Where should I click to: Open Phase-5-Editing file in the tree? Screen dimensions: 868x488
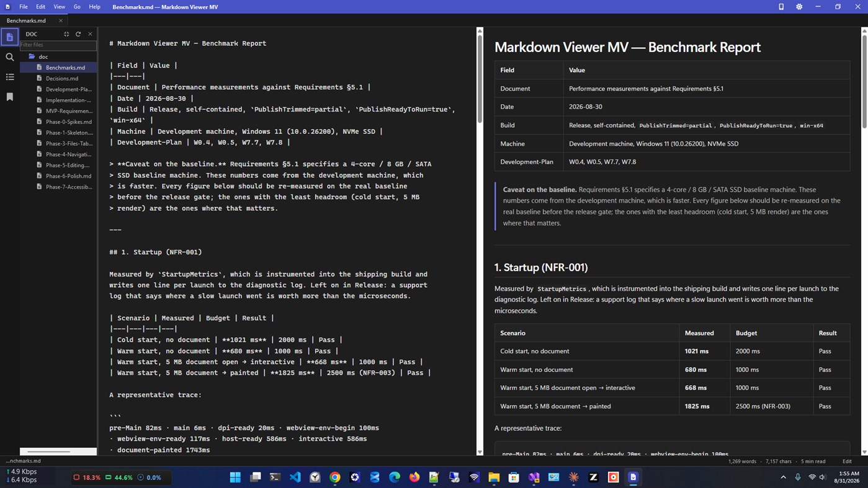59,165
